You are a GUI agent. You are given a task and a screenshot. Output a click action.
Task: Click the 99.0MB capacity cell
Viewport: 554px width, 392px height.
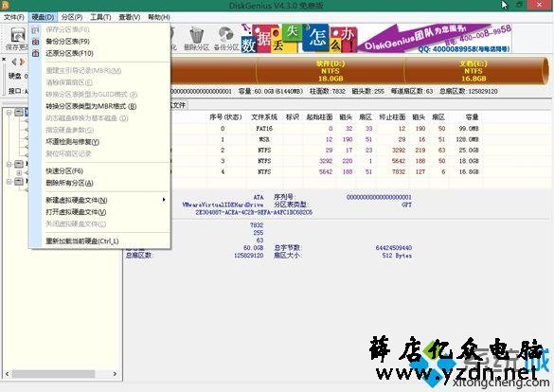pyautogui.click(x=469, y=129)
